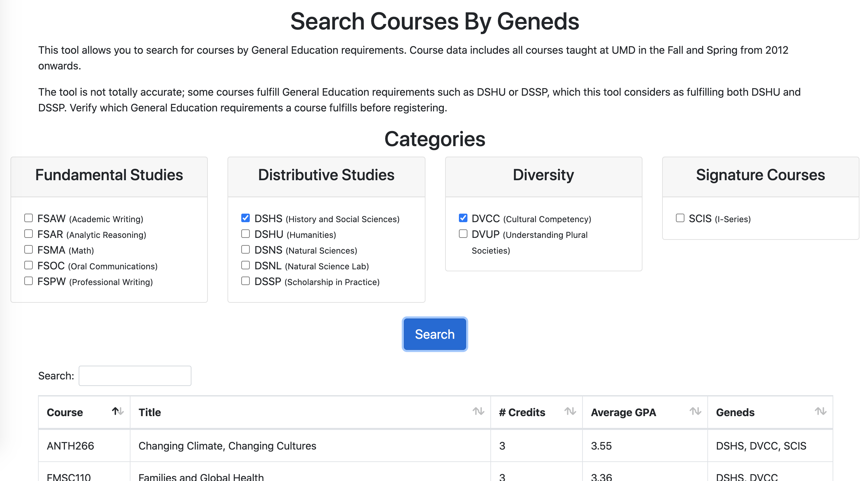
Task: Check the SCIS I-Series box
Action: tap(680, 218)
